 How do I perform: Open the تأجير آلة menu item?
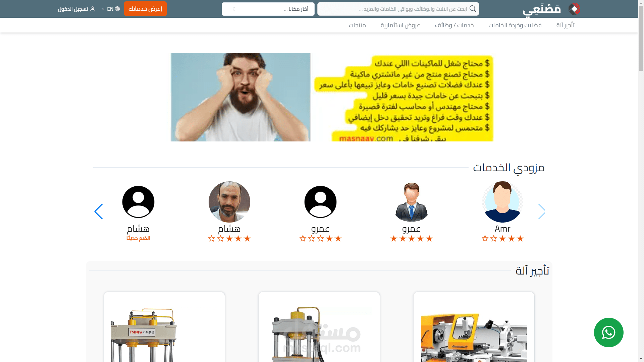(x=565, y=25)
